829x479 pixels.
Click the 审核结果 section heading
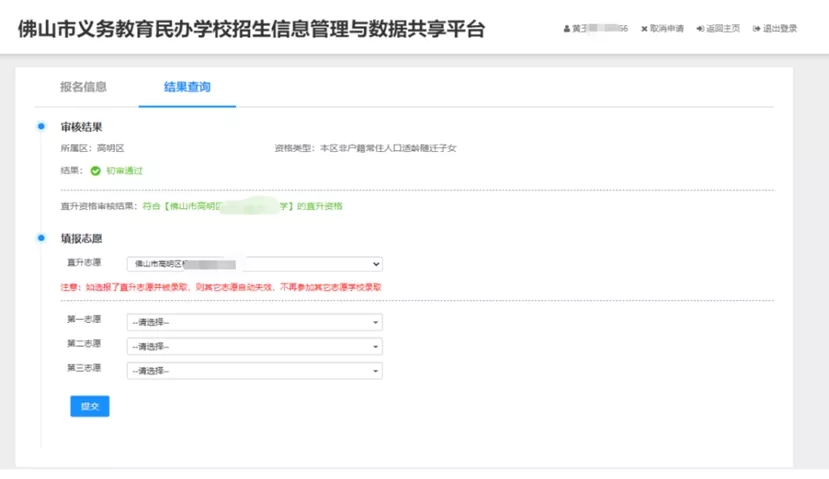tap(82, 127)
